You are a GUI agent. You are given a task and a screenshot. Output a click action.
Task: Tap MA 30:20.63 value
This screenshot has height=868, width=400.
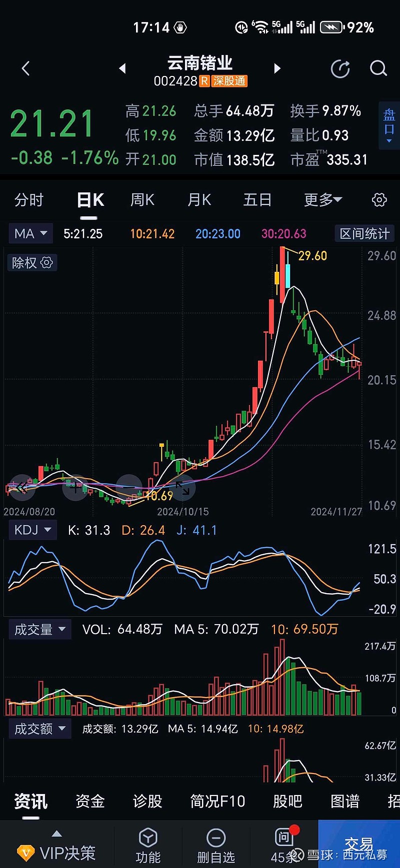[284, 234]
